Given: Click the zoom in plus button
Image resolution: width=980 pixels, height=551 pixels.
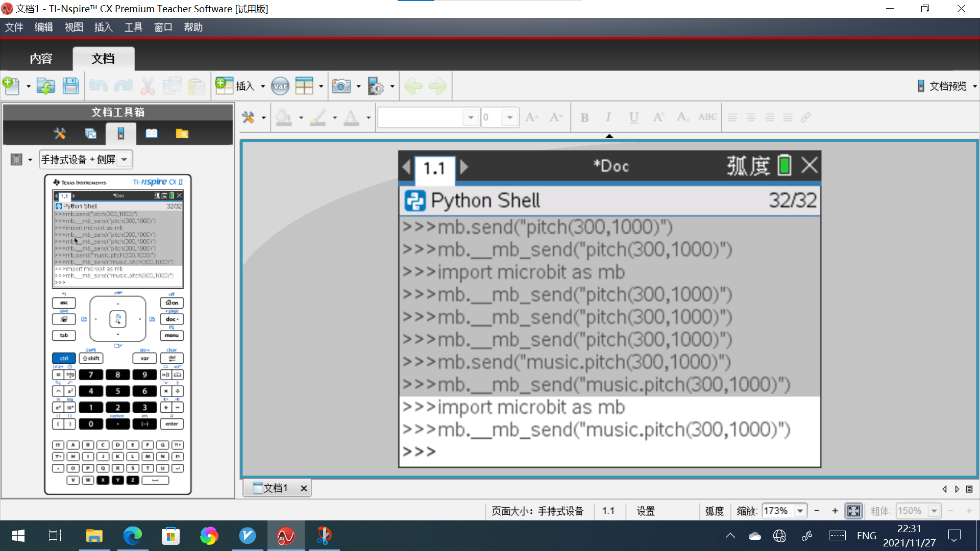Looking at the screenshot, I should click(x=835, y=511).
